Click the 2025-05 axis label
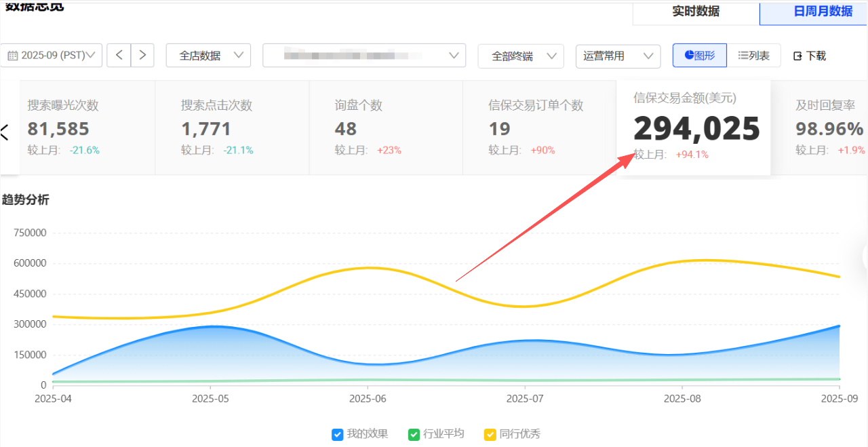This screenshot has height=447, width=868. (210, 399)
